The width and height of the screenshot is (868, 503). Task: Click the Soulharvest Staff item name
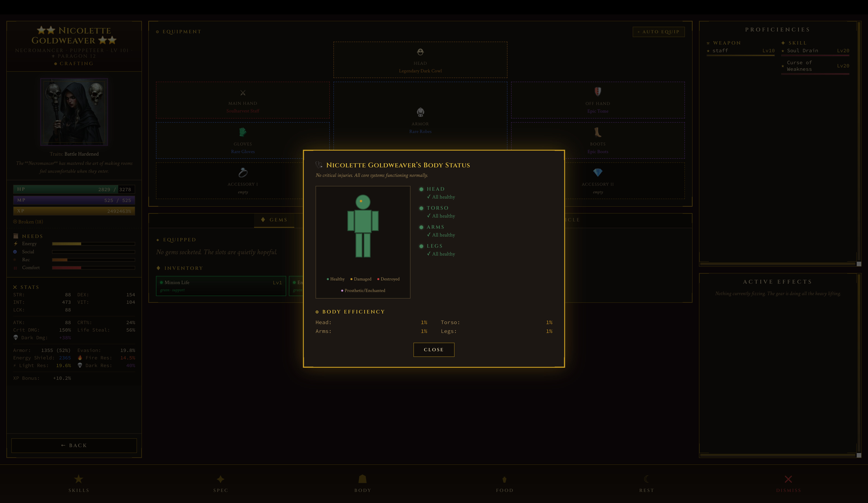(243, 111)
